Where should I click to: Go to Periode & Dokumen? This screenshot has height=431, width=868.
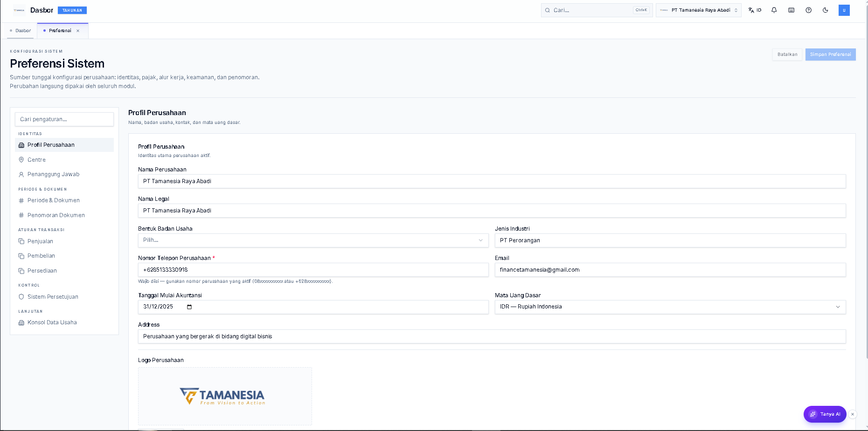[x=64, y=200]
